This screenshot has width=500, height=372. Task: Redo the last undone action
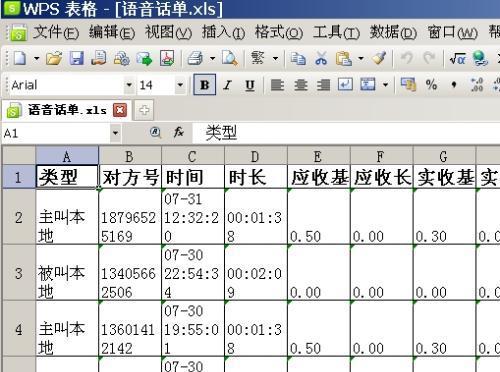429,59
